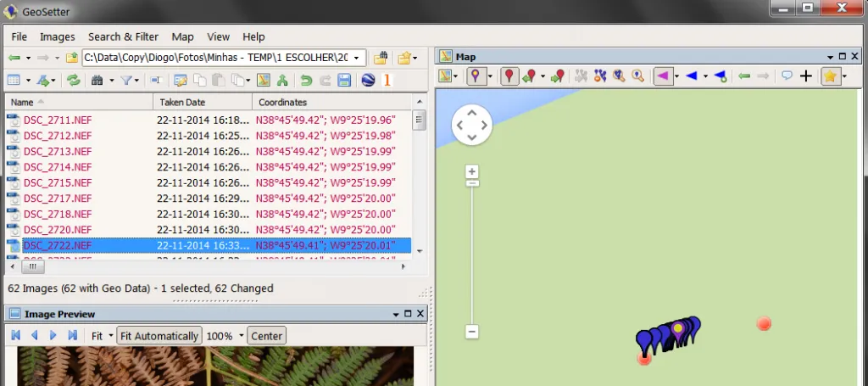Click the save changes floppy disk icon
Screen dimensions: 868x386
344,81
